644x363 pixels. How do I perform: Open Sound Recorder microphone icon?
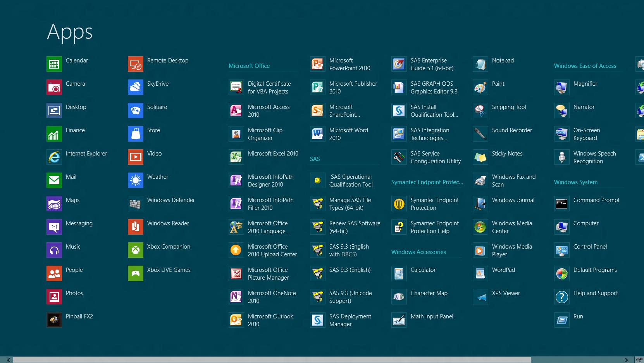tap(480, 134)
